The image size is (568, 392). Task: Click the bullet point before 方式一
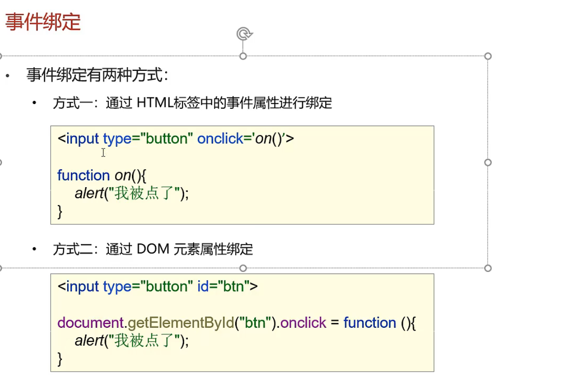[x=34, y=103]
